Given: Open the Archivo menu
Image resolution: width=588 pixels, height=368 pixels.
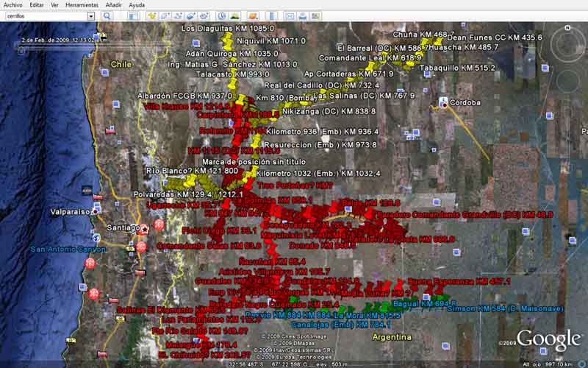Looking at the screenshot, I should (12, 5).
